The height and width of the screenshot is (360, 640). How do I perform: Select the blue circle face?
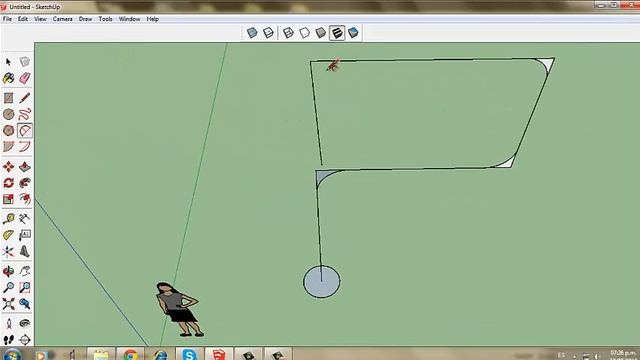(x=322, y=282)
